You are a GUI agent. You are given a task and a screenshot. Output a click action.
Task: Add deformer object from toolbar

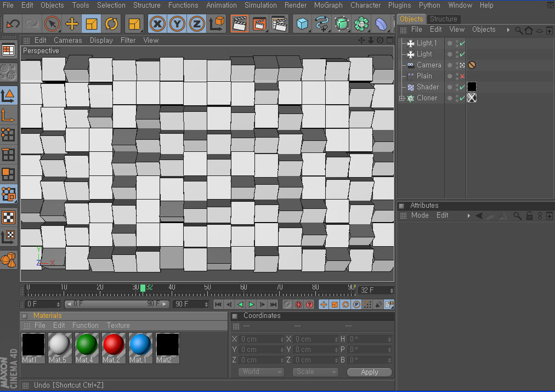pyautogui.click(x=381, y=24)
